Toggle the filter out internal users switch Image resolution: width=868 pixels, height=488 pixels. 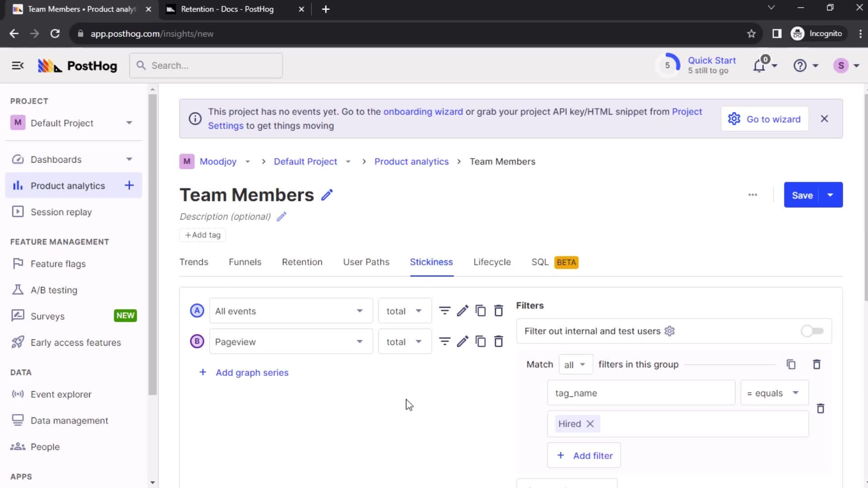click(812, 331)
